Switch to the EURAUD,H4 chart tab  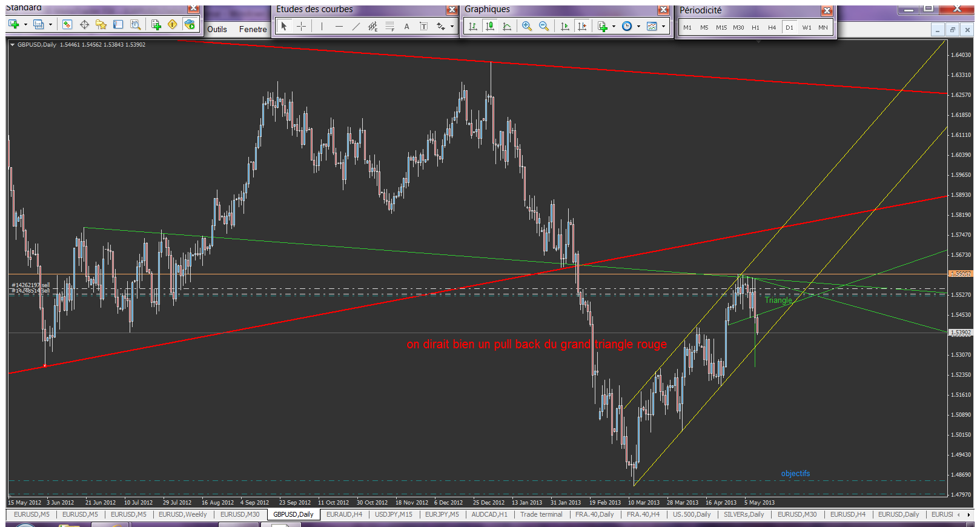coord(344,514)
